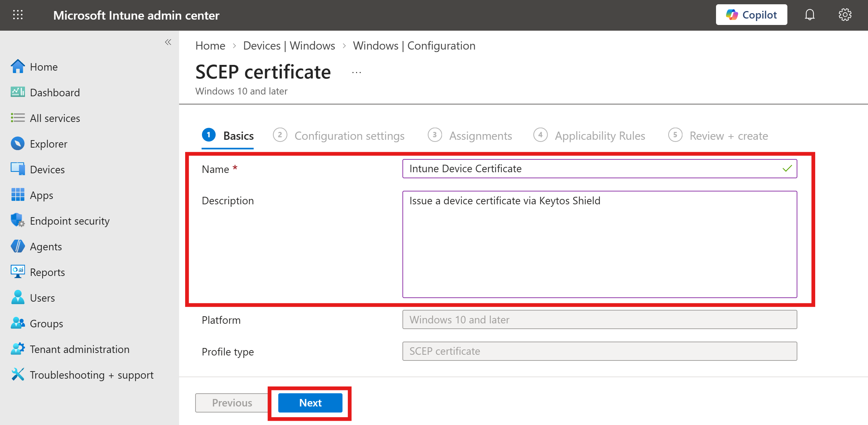Open the ellipsis menu beside SCEP certificate
The height and width of the screenshot is (425, 868).
356,73
